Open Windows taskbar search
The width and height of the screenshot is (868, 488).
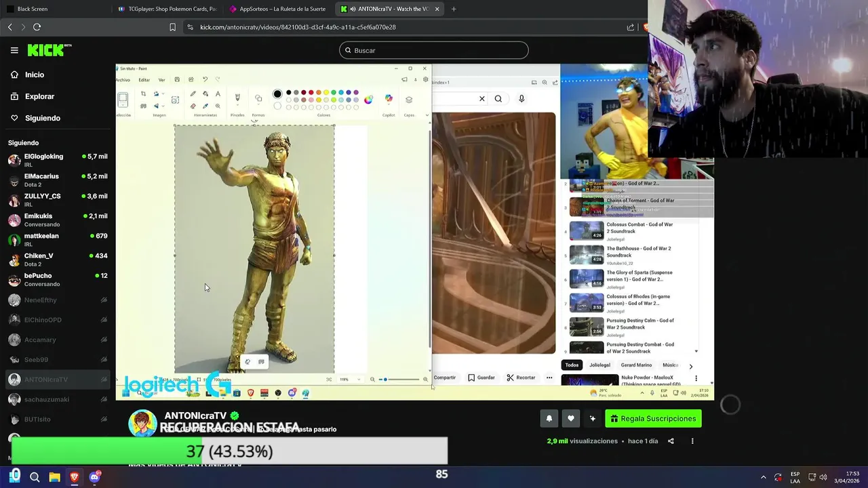35,477
